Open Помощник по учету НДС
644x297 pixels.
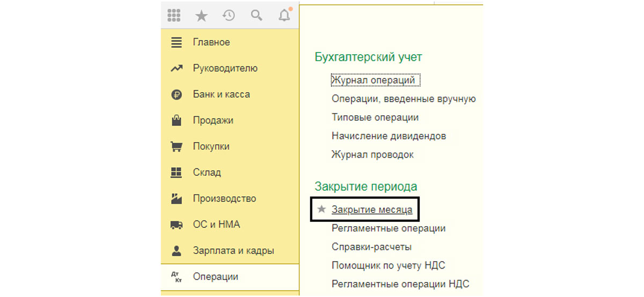(x=389, y=265)
